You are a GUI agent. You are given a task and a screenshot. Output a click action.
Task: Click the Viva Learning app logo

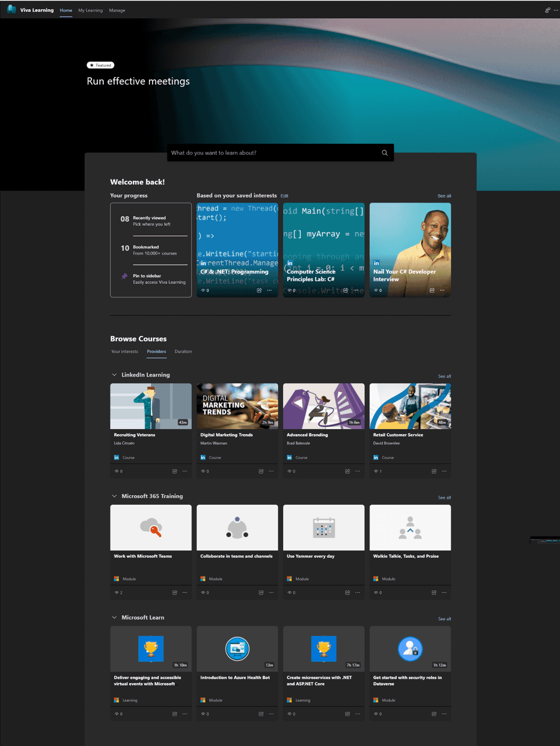coord(11,9)
